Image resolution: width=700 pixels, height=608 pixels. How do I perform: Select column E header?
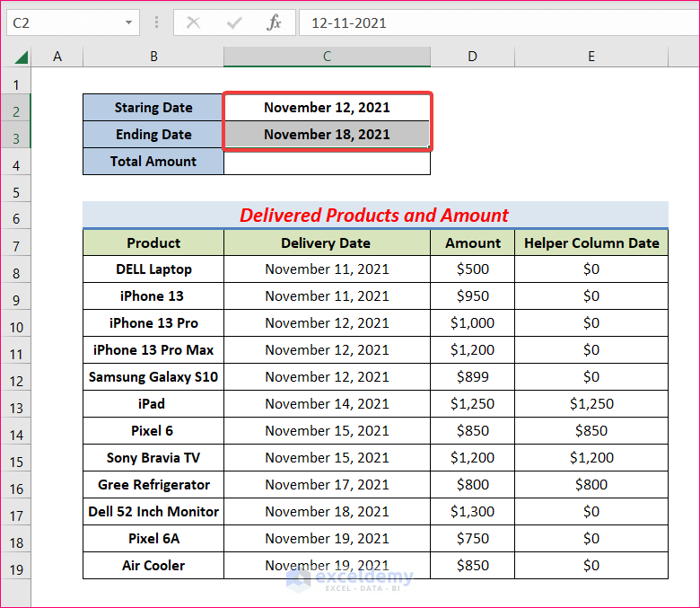tap(591, 57)
